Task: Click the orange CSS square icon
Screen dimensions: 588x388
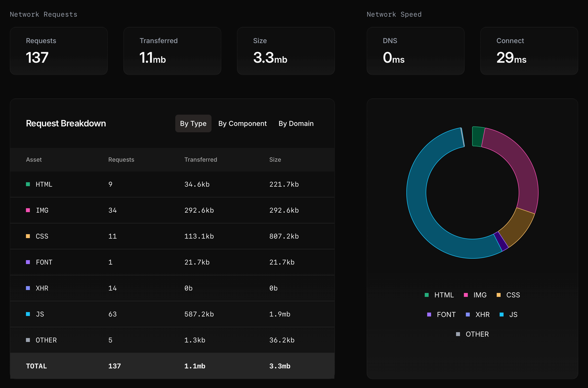Action: [28, 236]
